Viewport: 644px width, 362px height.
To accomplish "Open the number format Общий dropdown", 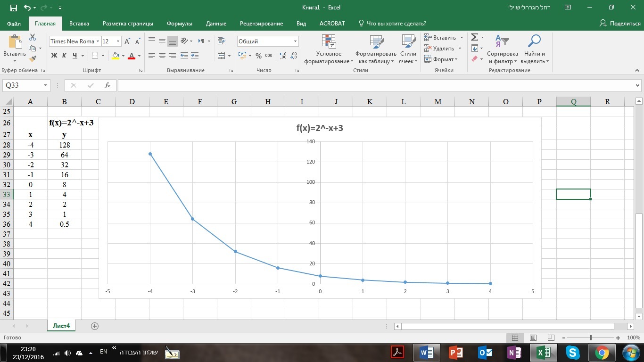I will coord(295,41).
